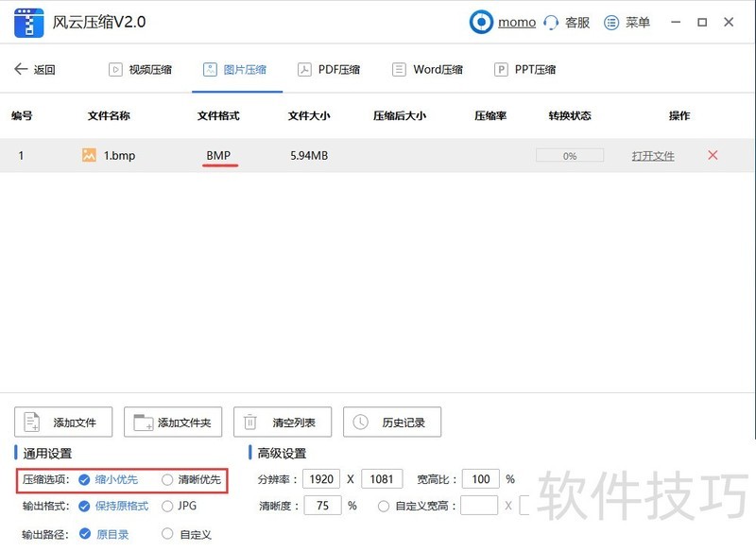Click the 1.bmp image thumbnail icon
The height and width of the screenshot is (552, 756).
90,154
